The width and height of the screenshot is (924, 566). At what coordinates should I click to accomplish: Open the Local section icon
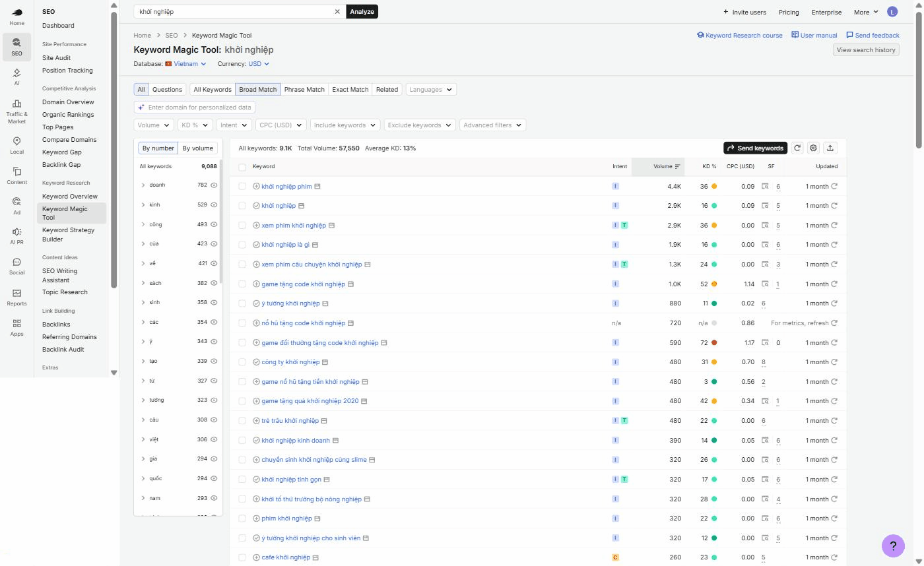coord(16,145)
